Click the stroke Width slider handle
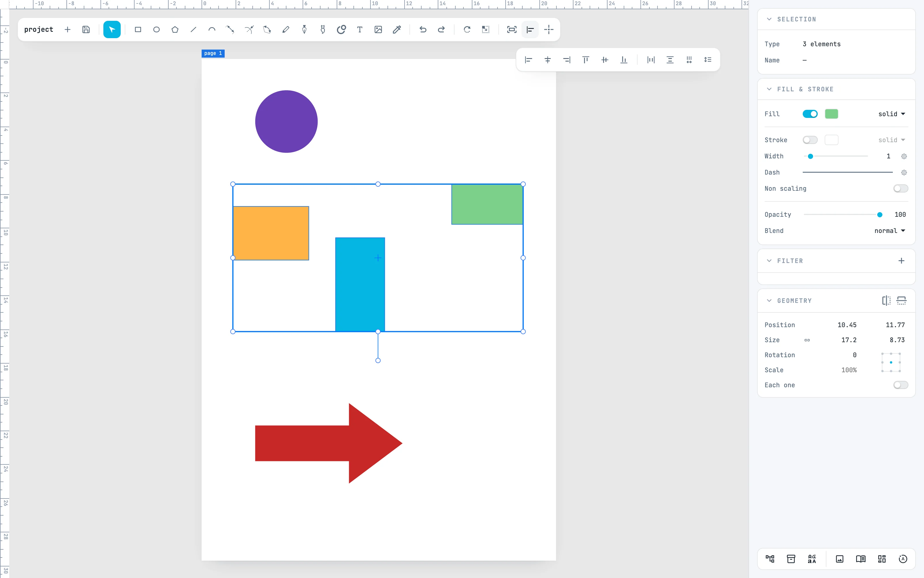924x578 pixels. 810,156
